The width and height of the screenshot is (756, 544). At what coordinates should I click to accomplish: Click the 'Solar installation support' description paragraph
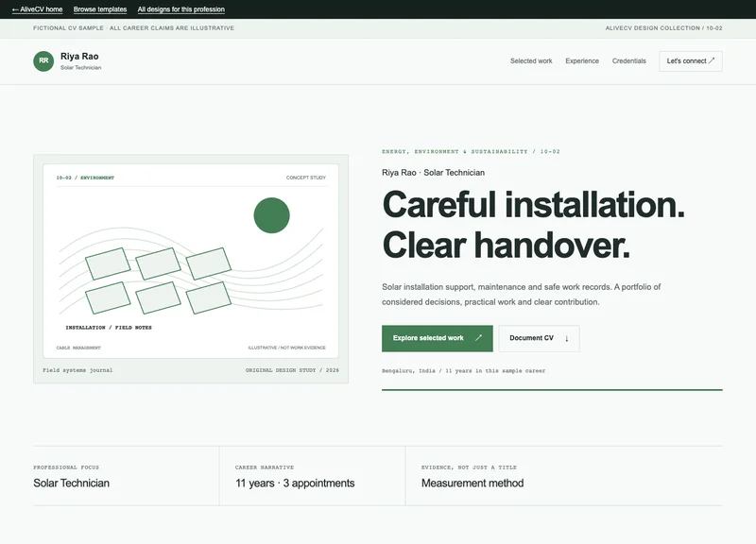point(522,295)
